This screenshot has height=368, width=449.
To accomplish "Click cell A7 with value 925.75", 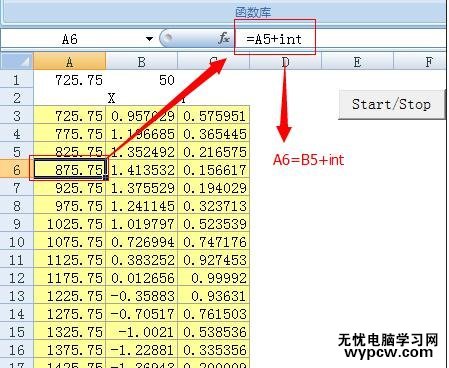I will tap(70, 188).
